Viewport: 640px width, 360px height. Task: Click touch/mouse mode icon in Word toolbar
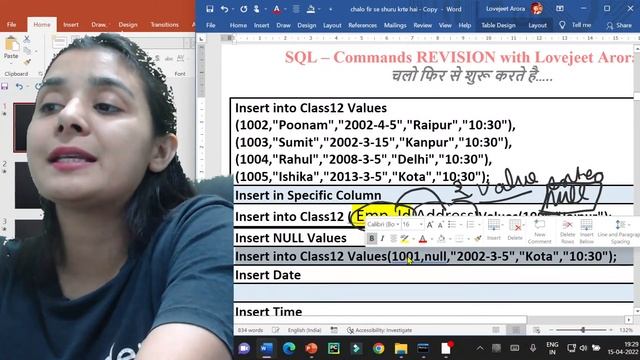(x=257, y=9)
